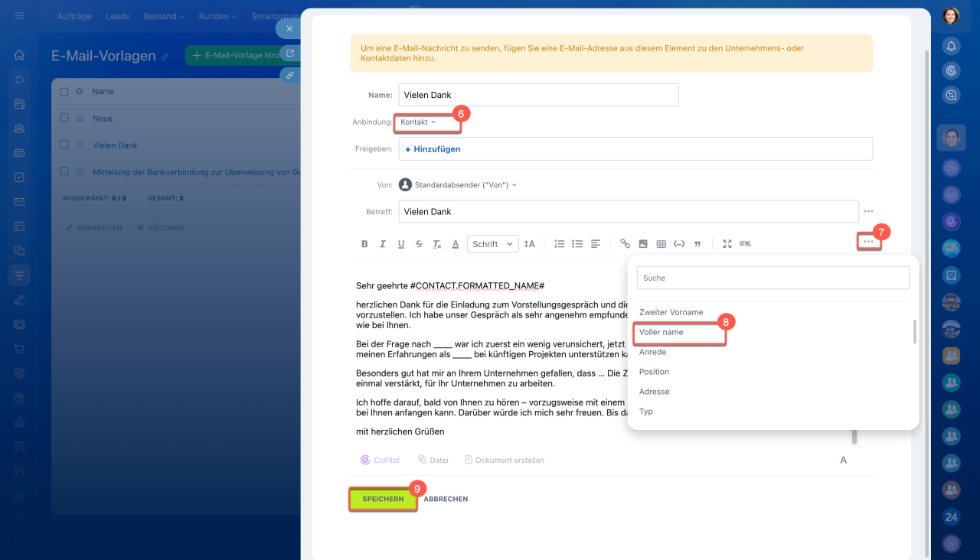Insert a quote block
Viewport: 980px width, 560px height.
(697, 244)
